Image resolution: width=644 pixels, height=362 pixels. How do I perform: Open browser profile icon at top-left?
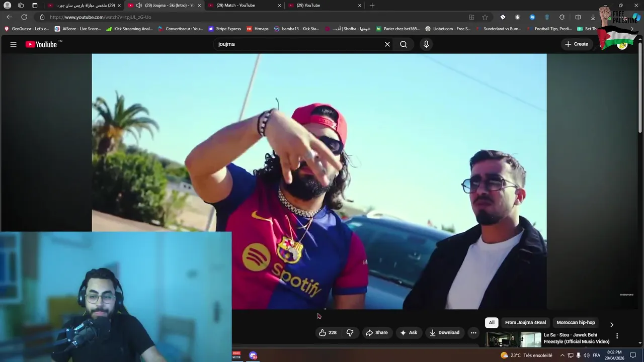point(7,5)
